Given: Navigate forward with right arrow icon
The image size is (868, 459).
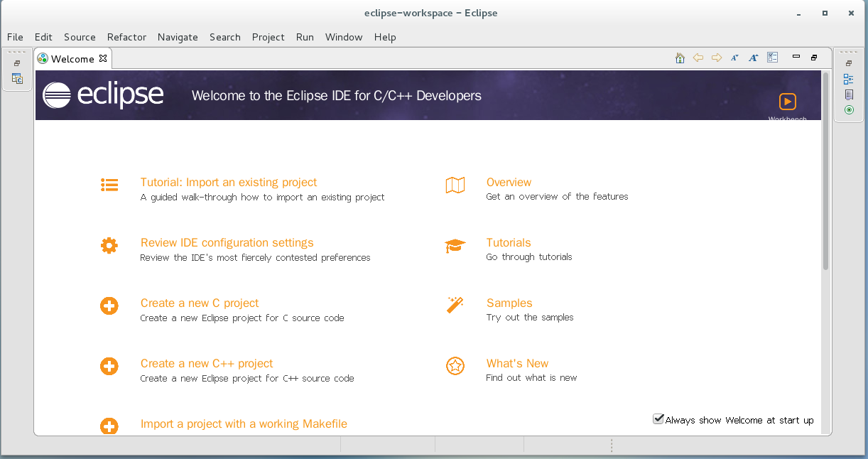Looking at the screenshot, I should point(717,58).
